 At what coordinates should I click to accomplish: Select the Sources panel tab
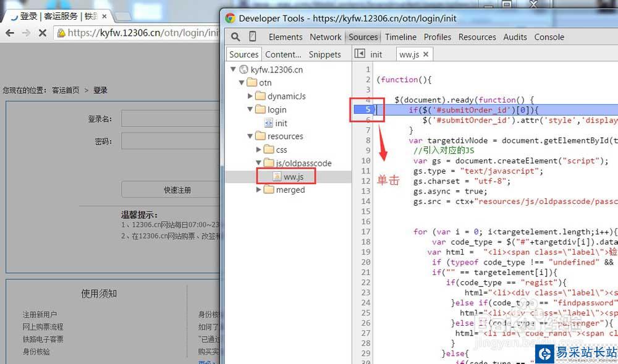(363, 37)
